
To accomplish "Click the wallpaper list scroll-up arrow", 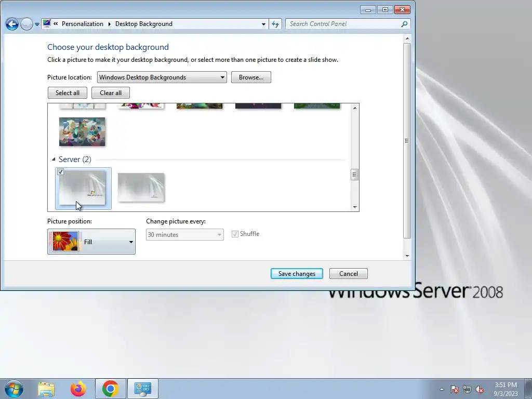I will [x=355, y=108].
